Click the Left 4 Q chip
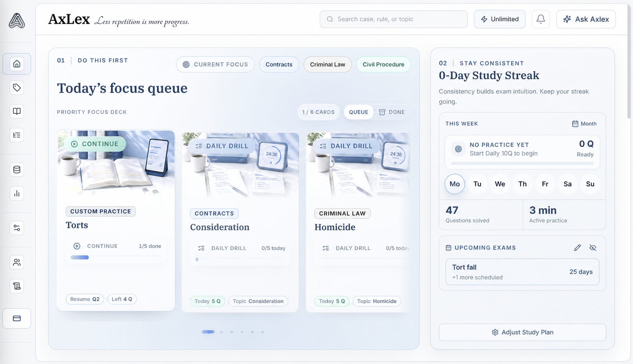The width and height of the screenshot is (633, 364). tap(122, 299)
